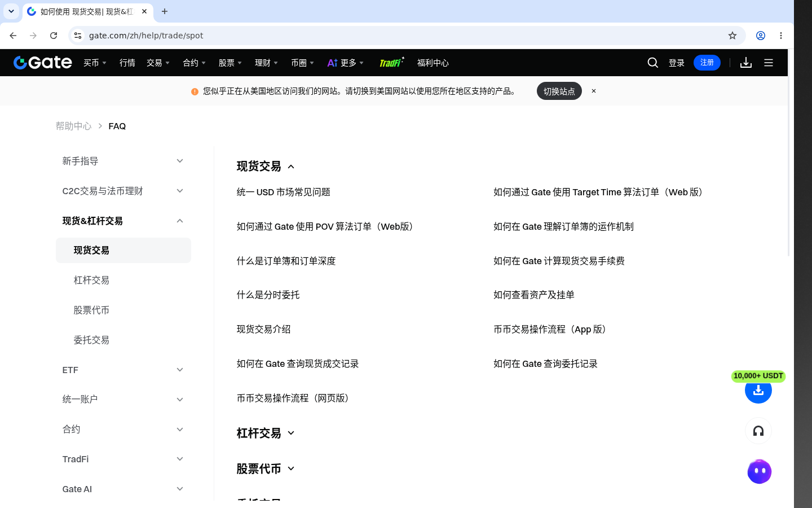Open article 如何查看资产及挂单
This screenshot has width=812, height=508.
point(534,295)
